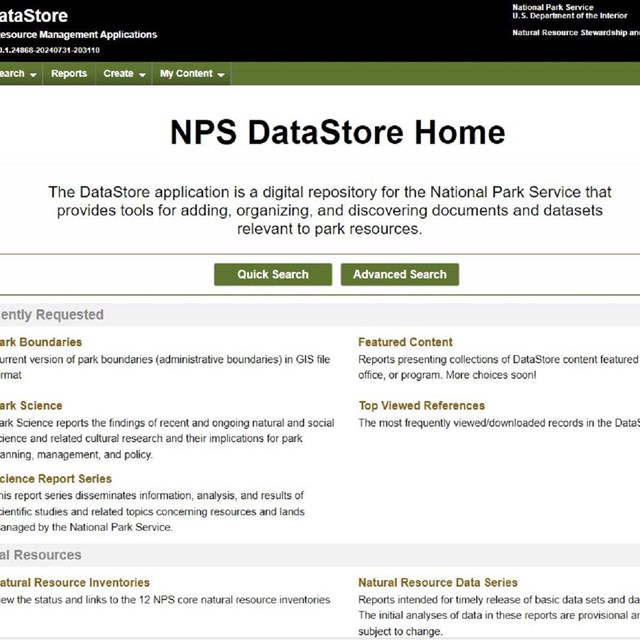Click National Park Service text in header

click(x=552, y=8)
